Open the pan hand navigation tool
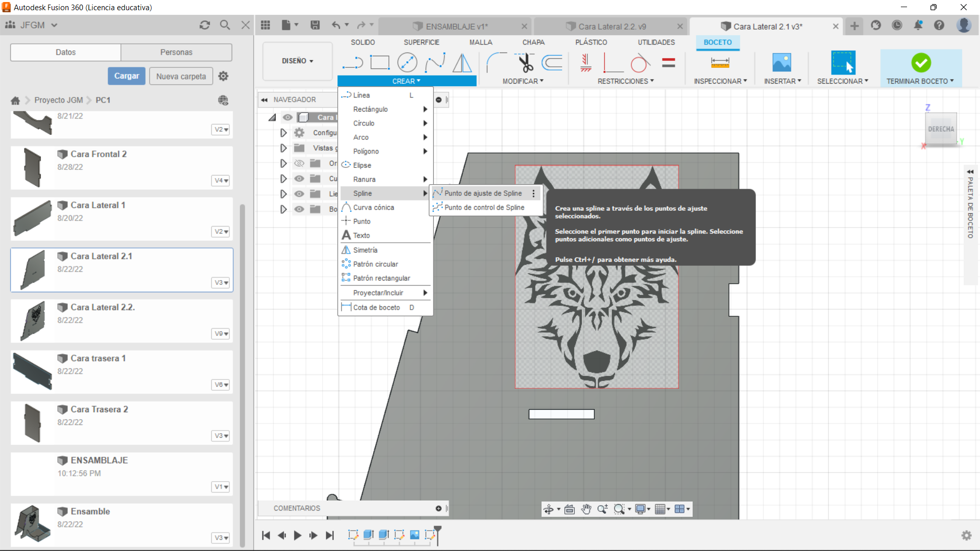This screenshot has height=551, width=980. 586,509
